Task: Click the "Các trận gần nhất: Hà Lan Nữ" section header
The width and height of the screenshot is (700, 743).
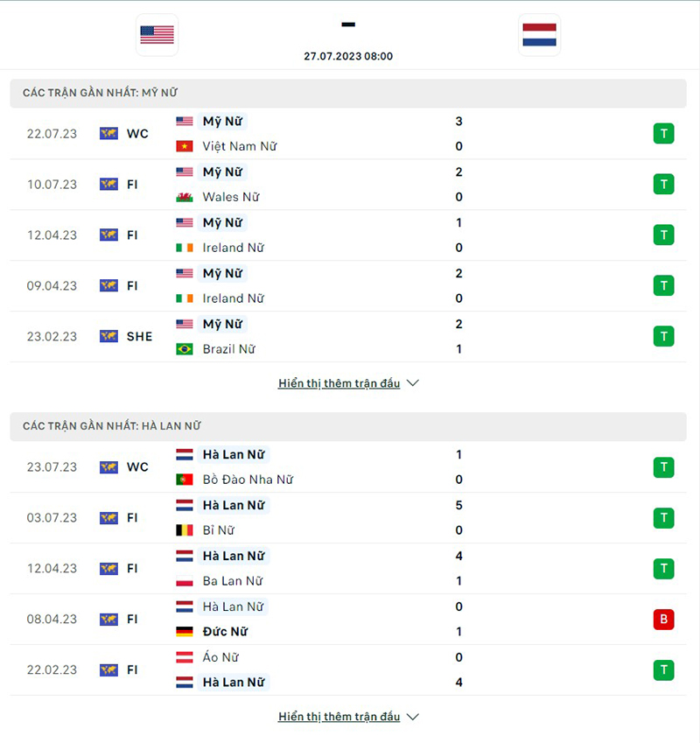Action: [111, 426]
